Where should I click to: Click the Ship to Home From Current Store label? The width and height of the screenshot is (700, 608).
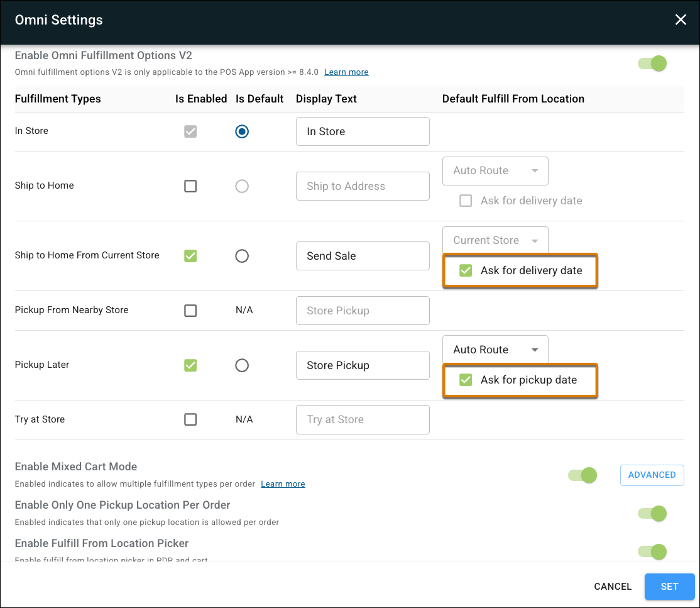pos(87,255)
